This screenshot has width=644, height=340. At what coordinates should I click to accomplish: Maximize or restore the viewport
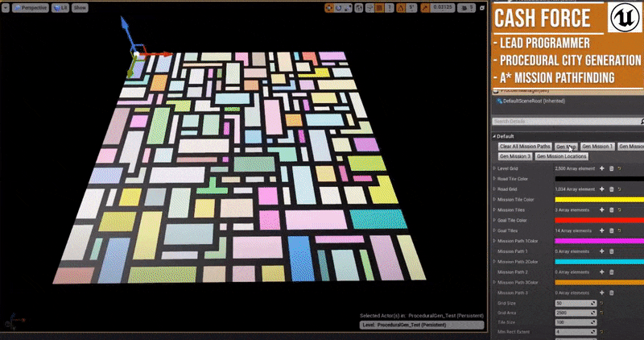[482, 8]
